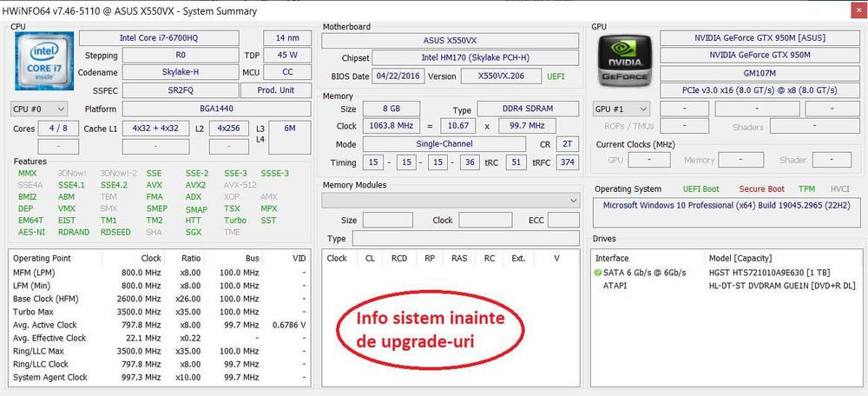The image size is (868, 396).
Task: Click the Turbo Max row
Action: point(160,312)
